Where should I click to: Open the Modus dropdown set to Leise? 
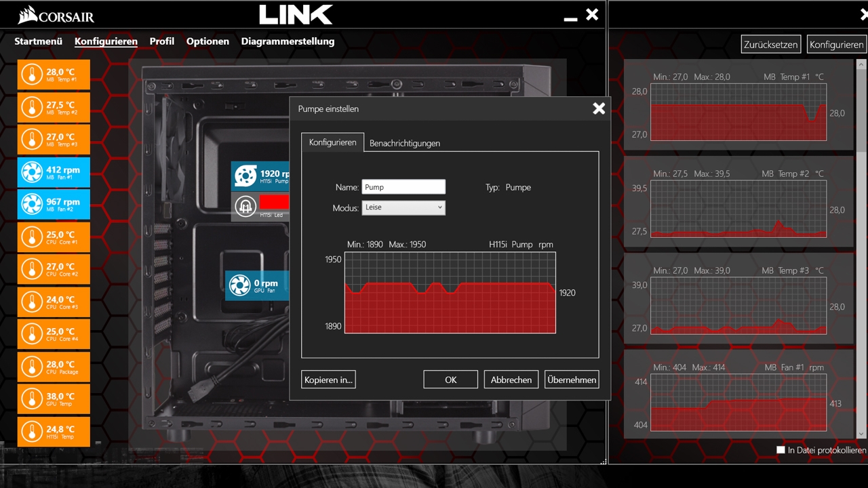point(403,207)
